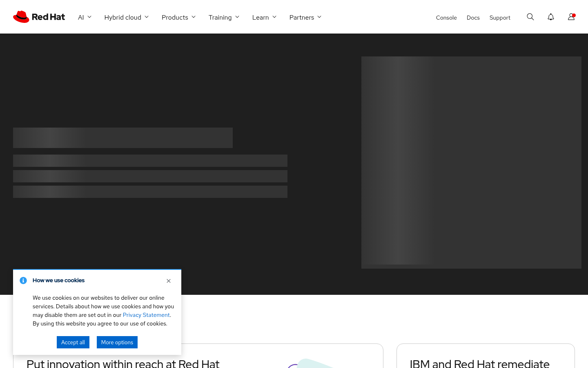Click the Accept all button
Viewport: 588px width, 368px height.
click(x=73, y=342)
